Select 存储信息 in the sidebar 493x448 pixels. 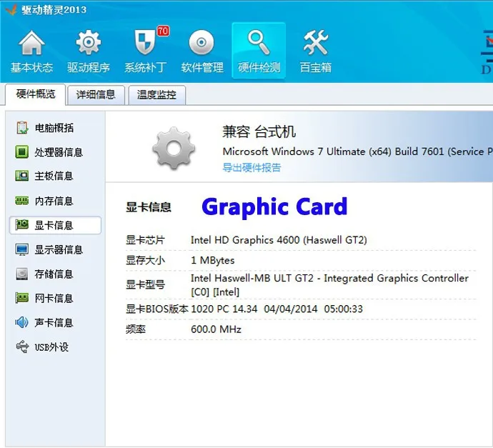[x=54, y=274]
